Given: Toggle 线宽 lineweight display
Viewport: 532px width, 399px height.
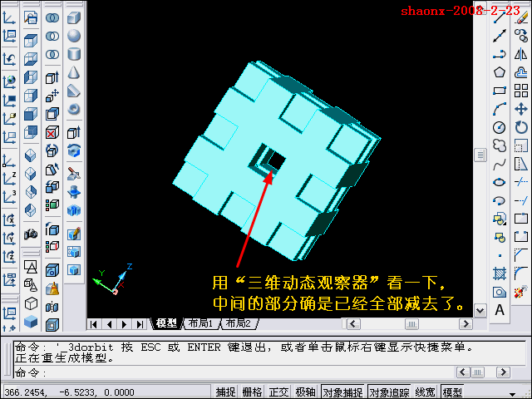Looking at the screenshot, I should tap(425, 392).
